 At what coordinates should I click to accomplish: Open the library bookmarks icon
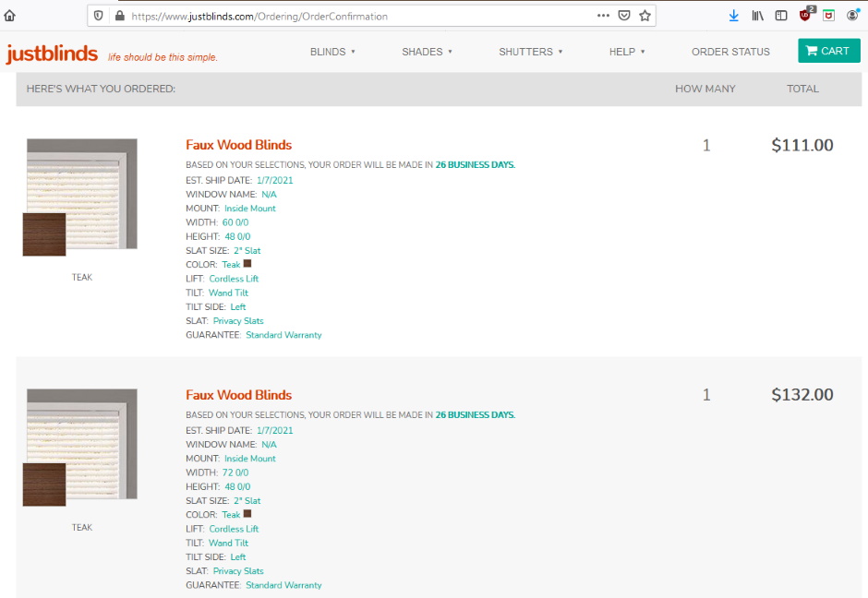pos(757,16)
